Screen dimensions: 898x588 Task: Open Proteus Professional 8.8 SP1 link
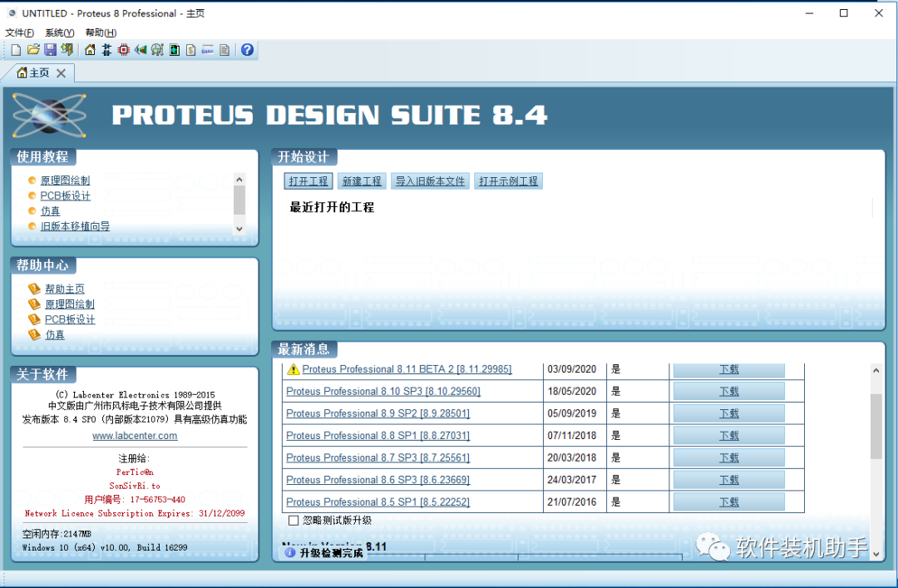coord(378,436)
